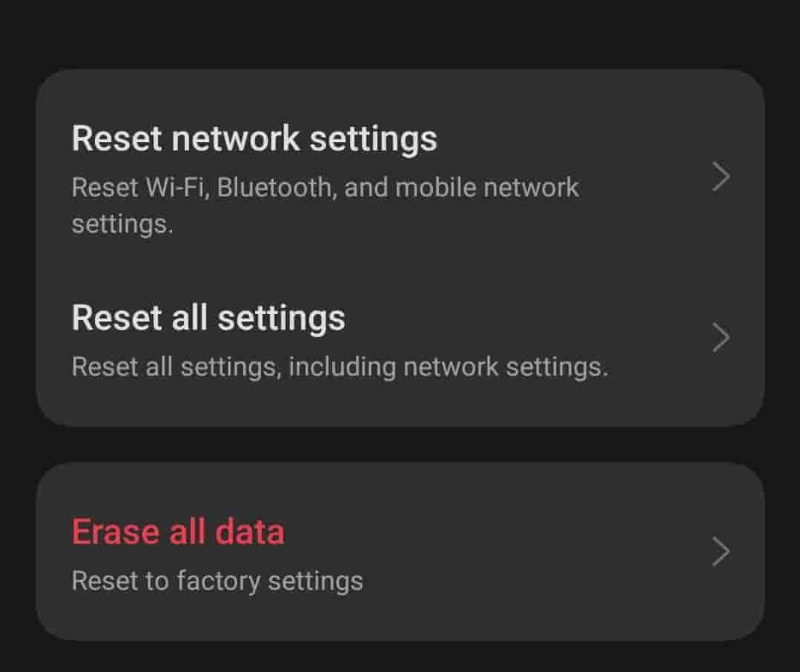
Task: Tap the chevron beside Reset network settings
Action: (721, 177)
